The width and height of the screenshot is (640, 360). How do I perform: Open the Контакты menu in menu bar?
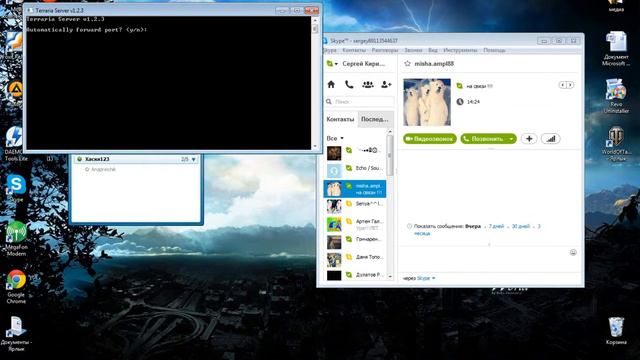(354, 50)
